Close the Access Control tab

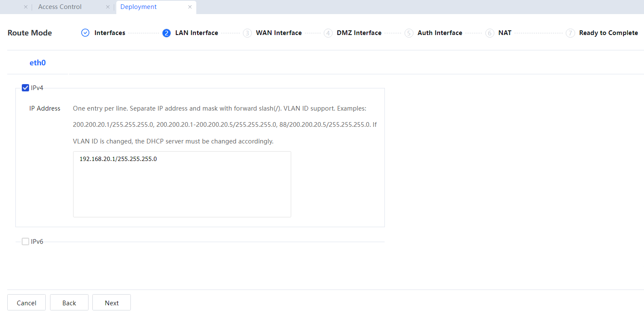click(108, 7)
